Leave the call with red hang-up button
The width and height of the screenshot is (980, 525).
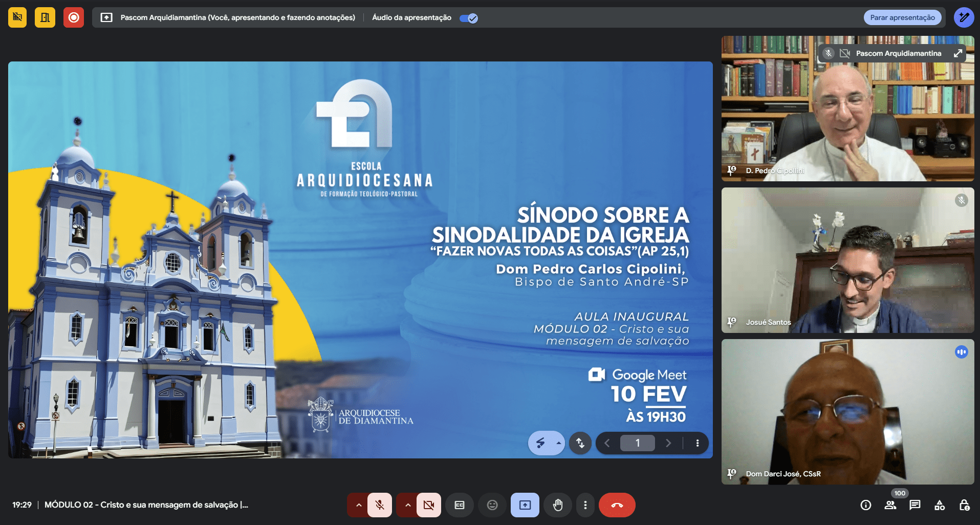(x=617, y=505)
